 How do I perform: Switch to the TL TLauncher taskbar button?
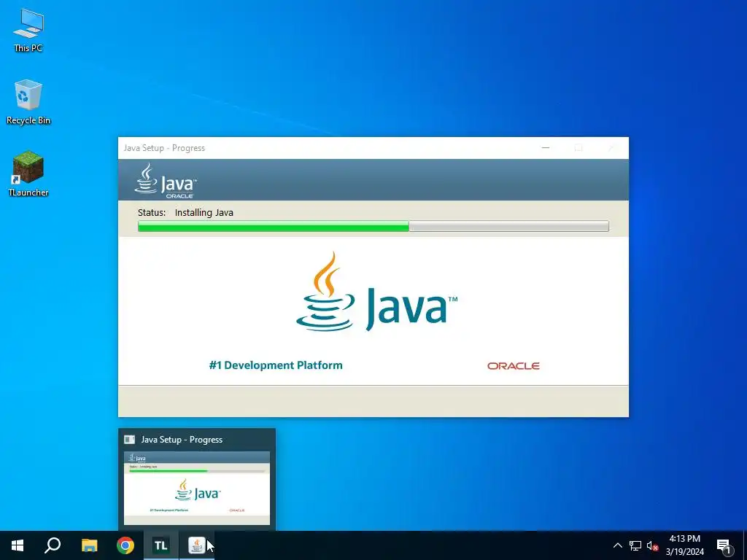161,545
